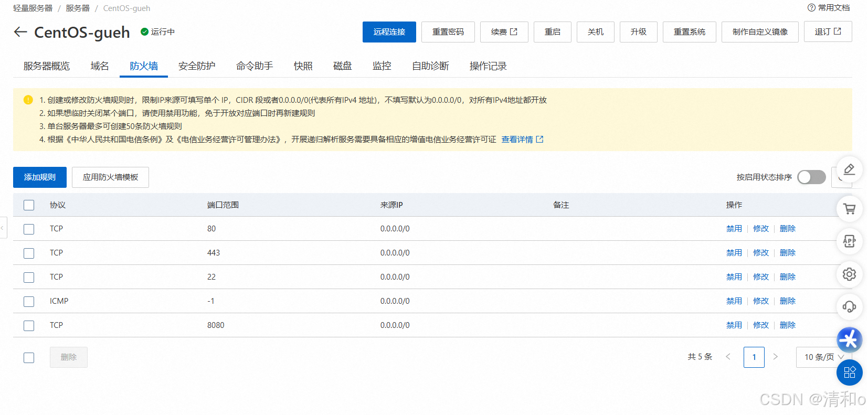Image resolution: width=868 pixels, height=415 pixels.
Task: Click the 制作自定义镜像 button
Action: click(760, 32)
